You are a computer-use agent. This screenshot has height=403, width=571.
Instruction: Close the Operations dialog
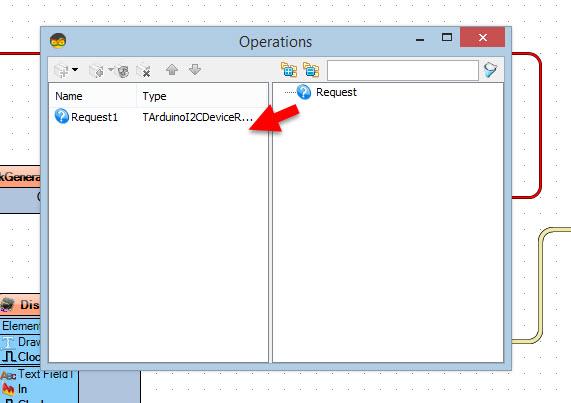483,37
